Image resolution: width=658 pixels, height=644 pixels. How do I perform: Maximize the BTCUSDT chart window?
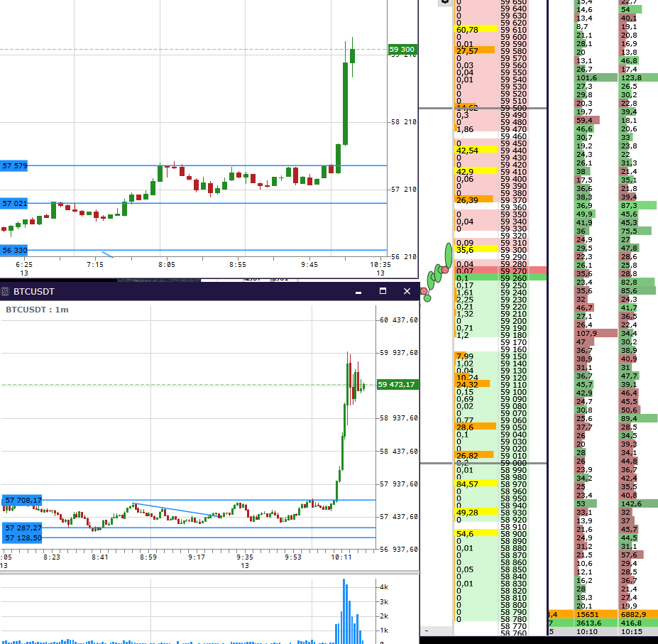[383, 291]
